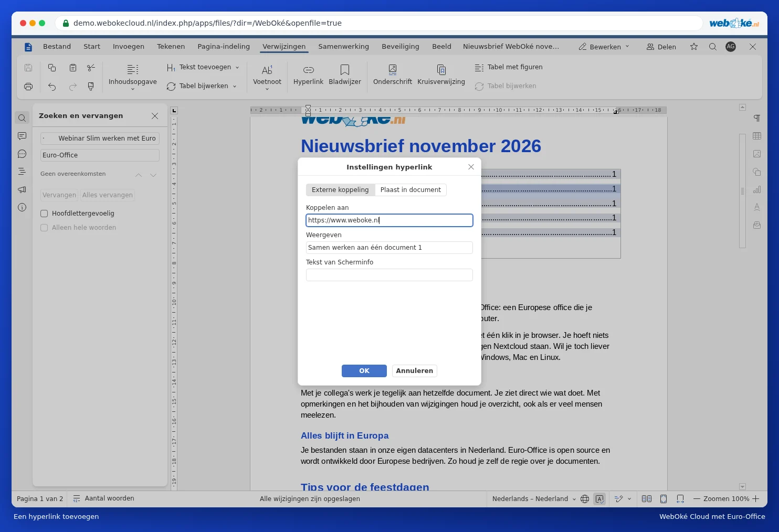Open the Invoegen ribbon tab
This screenshot has height=532, width=779.
tap(129, 47)
